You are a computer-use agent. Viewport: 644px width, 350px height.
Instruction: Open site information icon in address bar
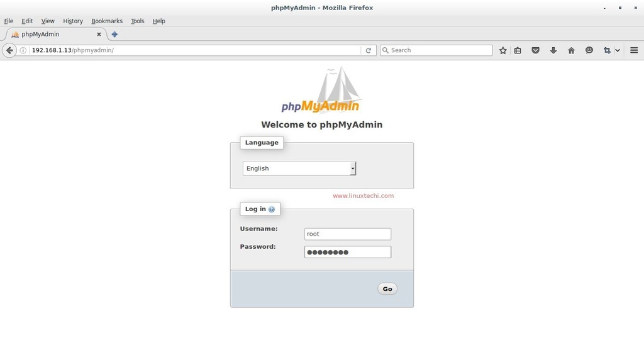(x=23, y=50)
